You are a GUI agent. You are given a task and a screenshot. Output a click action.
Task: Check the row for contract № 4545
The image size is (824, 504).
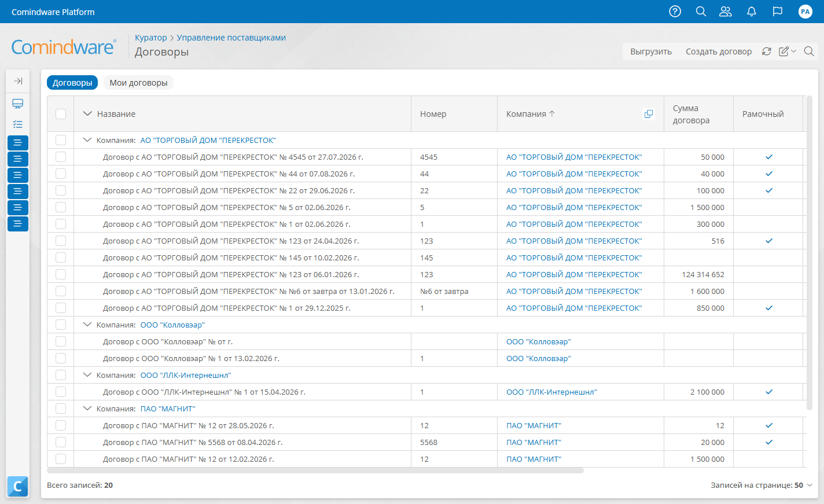pos(61,157)
